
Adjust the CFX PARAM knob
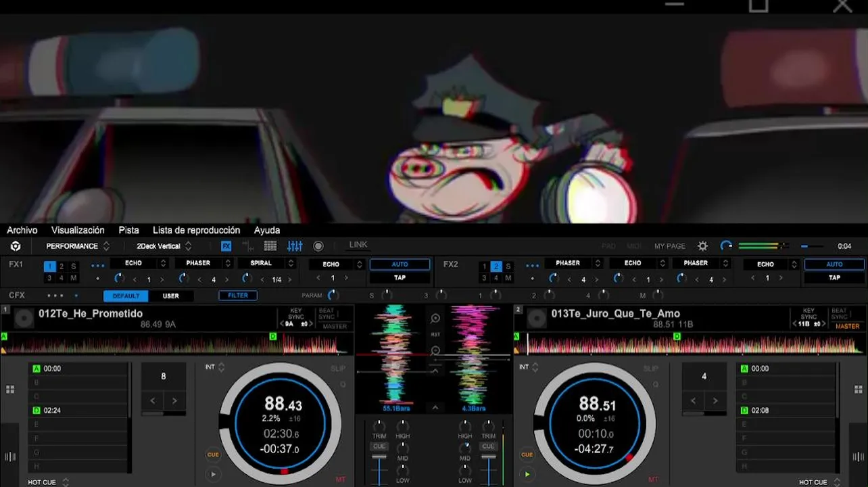coord(332,295)
